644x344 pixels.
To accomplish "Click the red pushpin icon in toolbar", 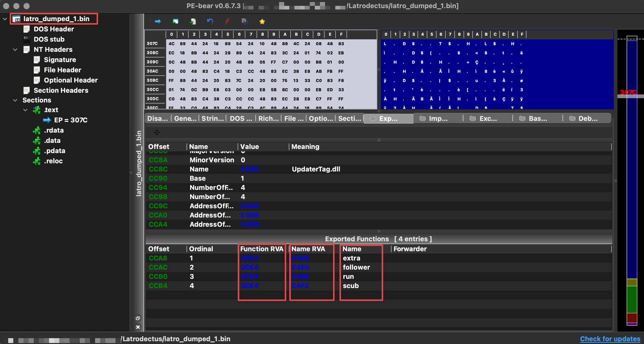I will [x=227, y=21].
